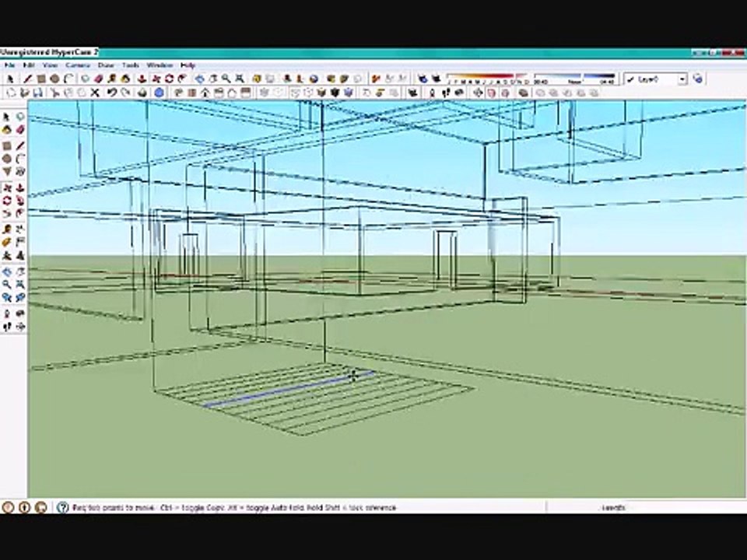Activate Orbit tool in left palette
747x560 pixels.
[x=7, y=272]
